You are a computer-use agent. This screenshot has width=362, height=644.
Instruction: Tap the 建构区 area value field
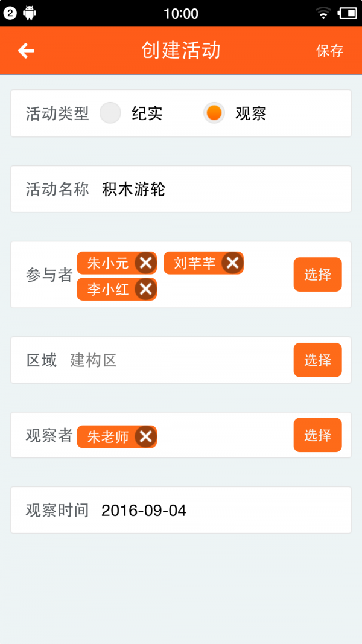click(93, 360)
